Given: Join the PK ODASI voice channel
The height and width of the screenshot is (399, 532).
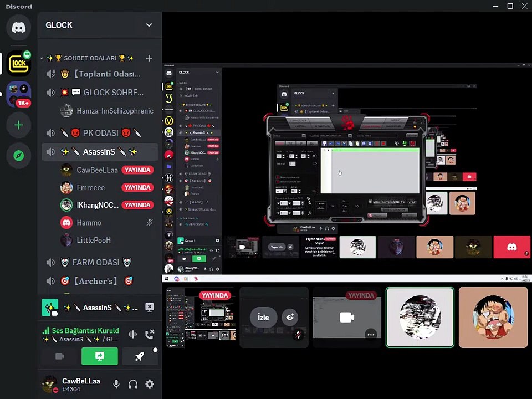Looking at the screenshot, I should click(x=100, y=133).
